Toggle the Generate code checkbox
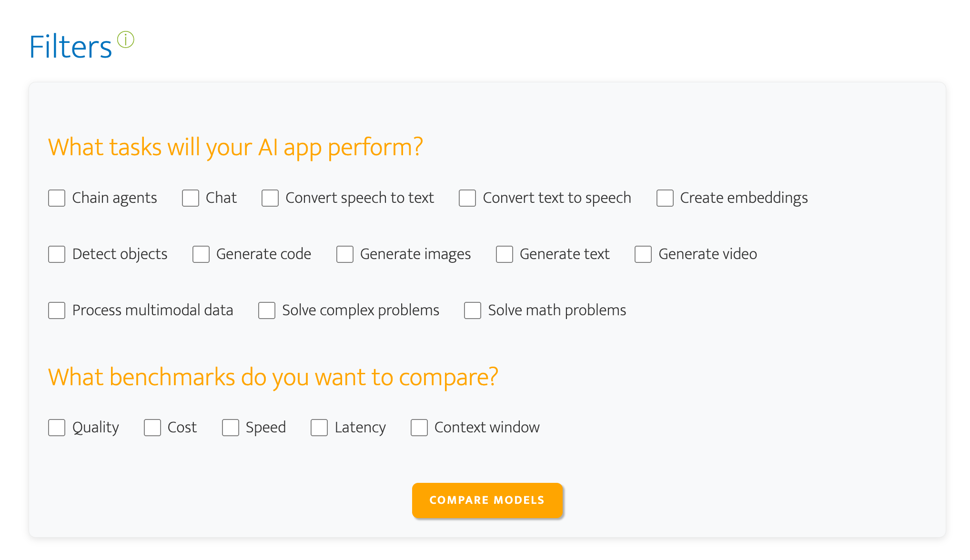This screenshot has width=970, height=560. coord(201,254)
